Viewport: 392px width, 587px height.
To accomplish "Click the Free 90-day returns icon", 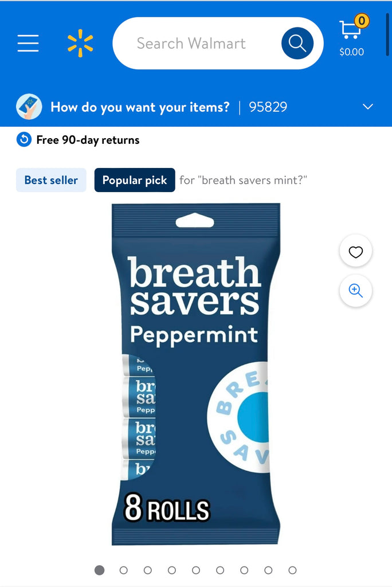I will point(24,140).
